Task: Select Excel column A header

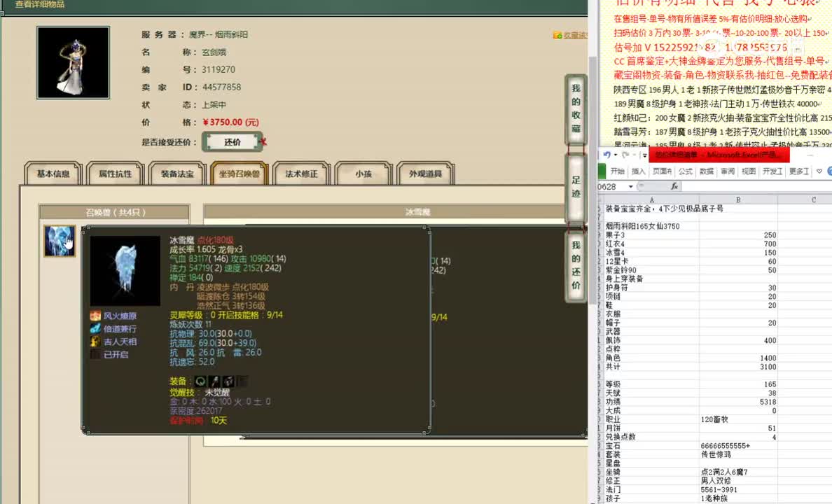Action: pyautogui.click(x=651, y=200)
